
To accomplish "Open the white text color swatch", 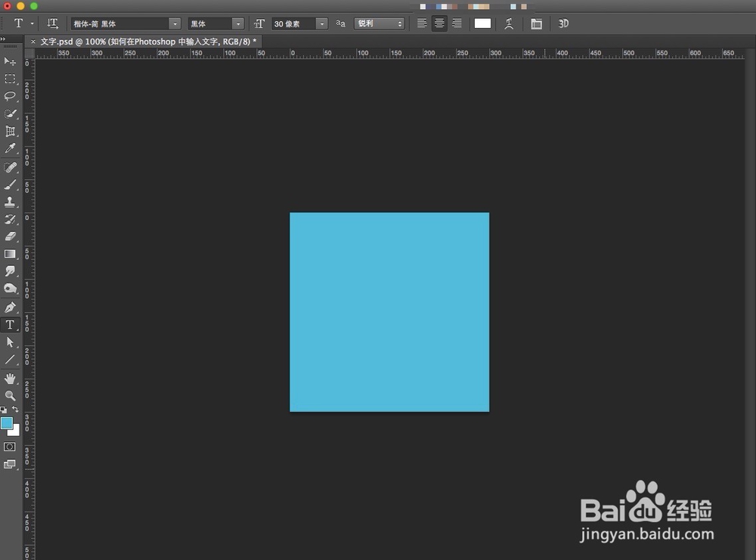I will (x=482, y=23).
